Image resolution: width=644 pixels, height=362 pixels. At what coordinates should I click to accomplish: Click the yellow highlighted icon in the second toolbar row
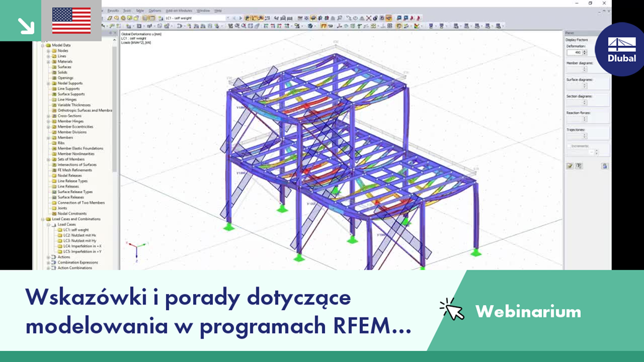324,26
